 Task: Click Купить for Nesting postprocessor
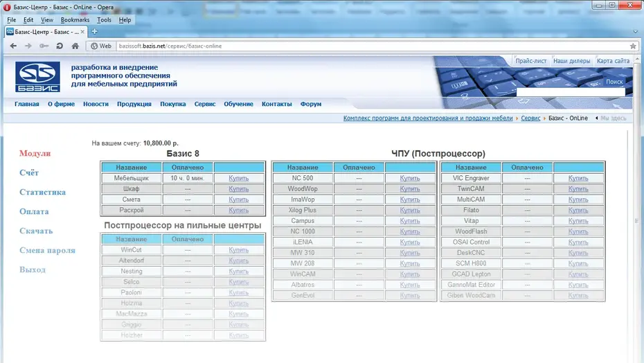pyautogui.click(x=239, y=272)
